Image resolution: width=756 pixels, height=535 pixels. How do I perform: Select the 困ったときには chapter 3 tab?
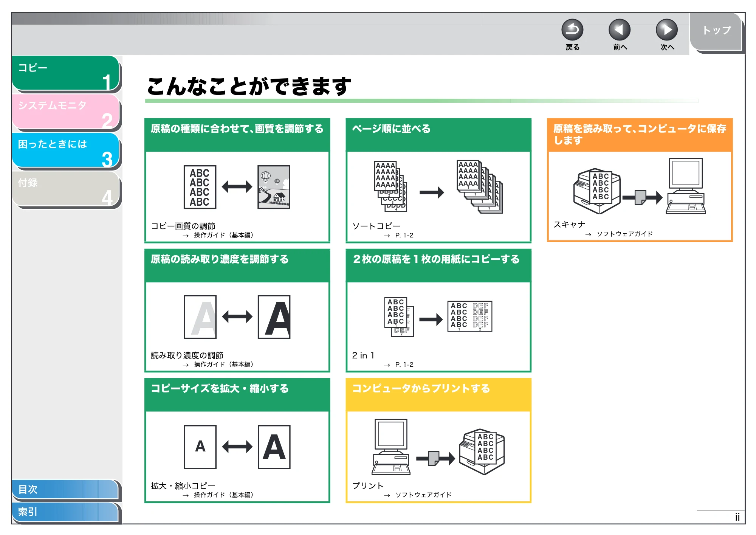click(66, 150)
